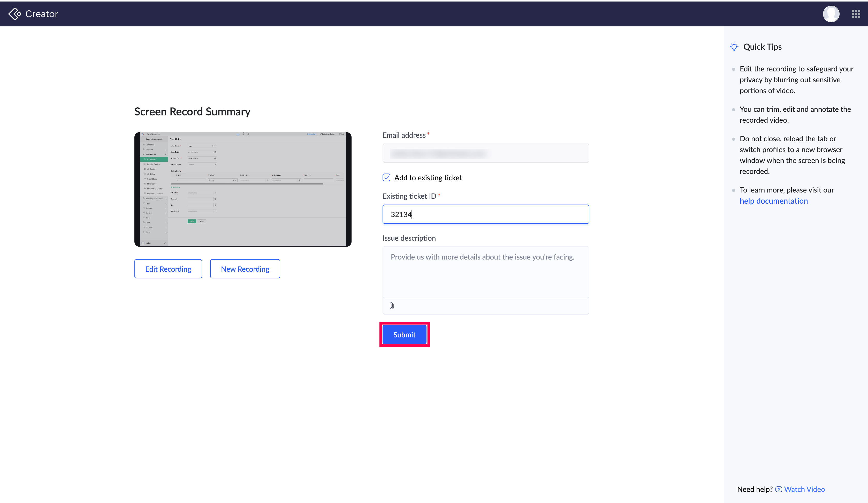The width and height of the screenshot is (868, 503).
Task: Click the paperclip attachment icon
Action: (392, 306)
